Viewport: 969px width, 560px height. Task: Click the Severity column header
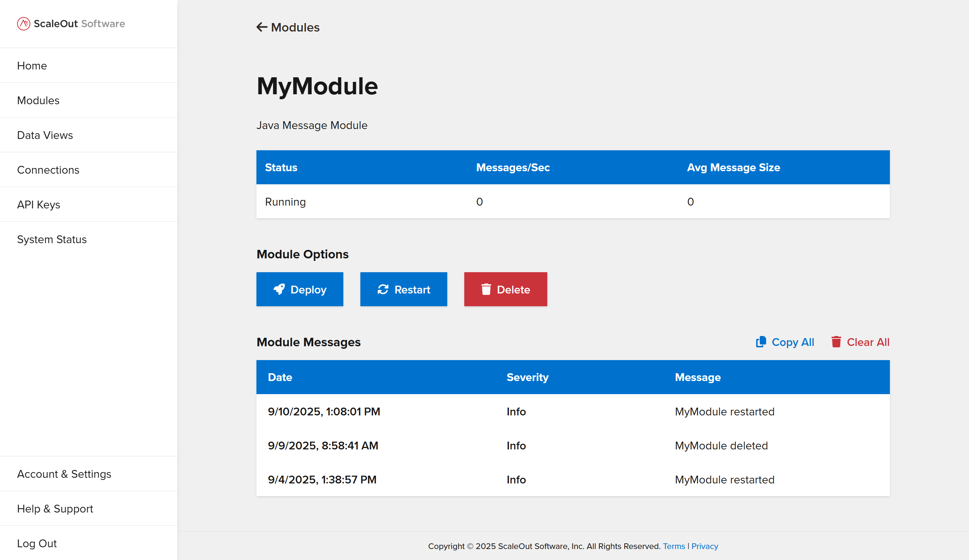click(x=527, y=377)
